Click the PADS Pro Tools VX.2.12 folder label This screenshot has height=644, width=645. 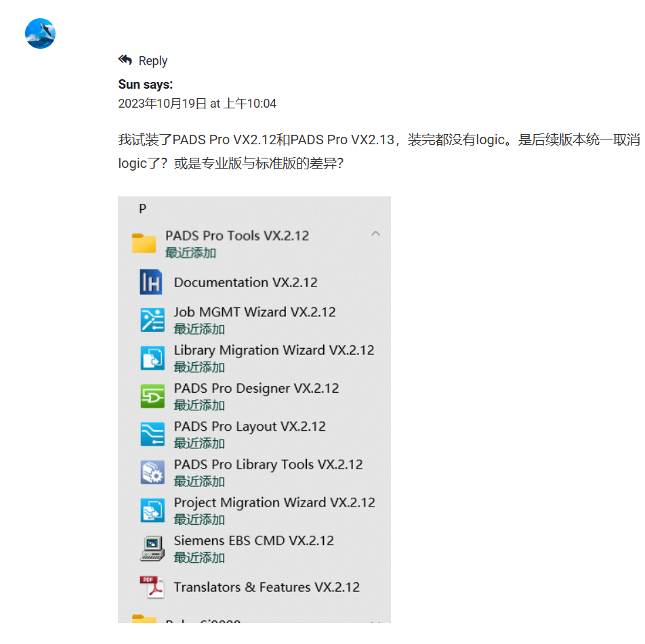tap(237, 236)
